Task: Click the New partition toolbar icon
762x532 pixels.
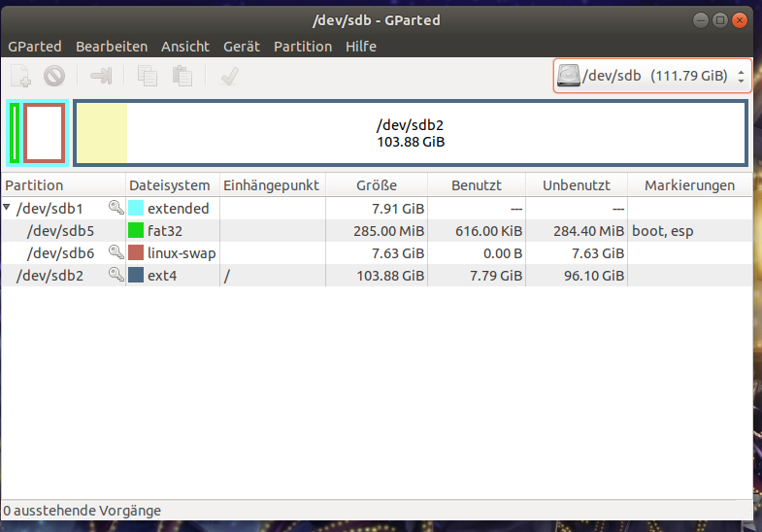Action: [21, 76]
